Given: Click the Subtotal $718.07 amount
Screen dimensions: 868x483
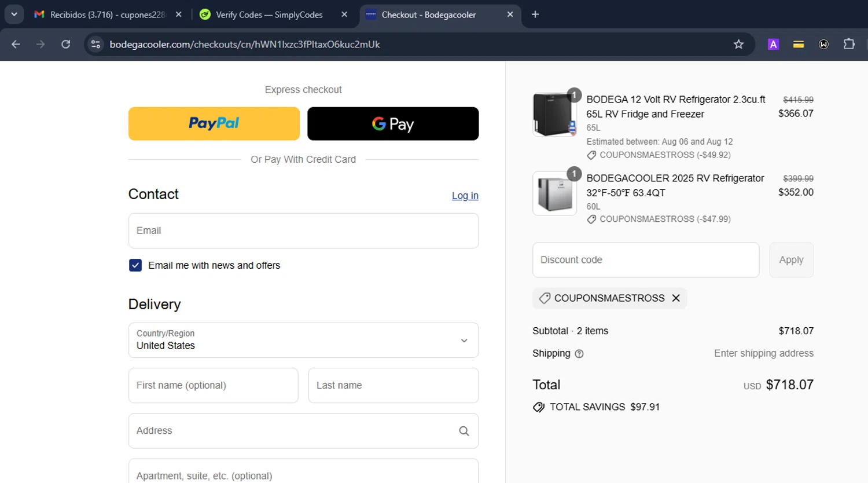Looking at the screenshot, I should point(796,331).
